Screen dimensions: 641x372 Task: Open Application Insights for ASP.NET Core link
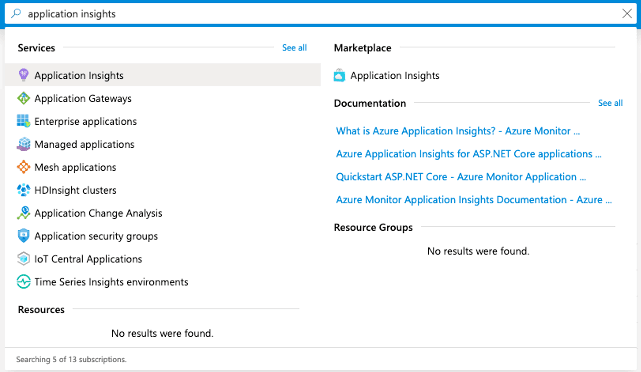click(x=468, y=154)
